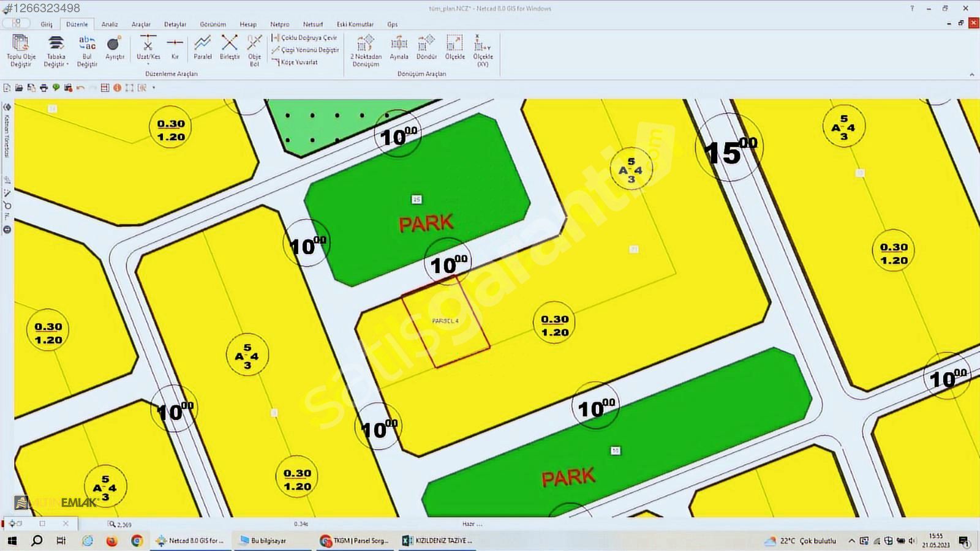The width and height of the screenshot is (980, 551).
Task: Click Çoklu Doğruya Çevir command
Action: 305,38
